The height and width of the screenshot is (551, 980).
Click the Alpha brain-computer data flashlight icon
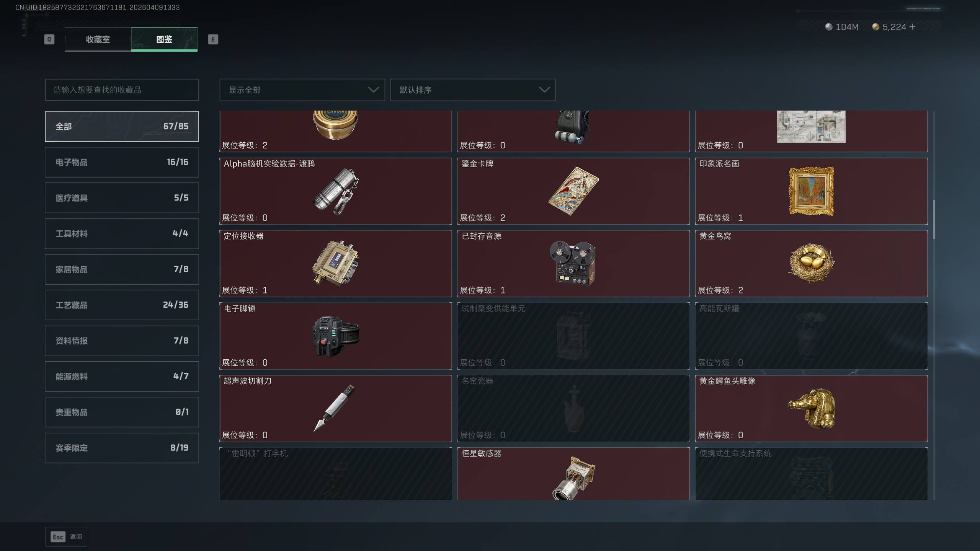point(336,191)
